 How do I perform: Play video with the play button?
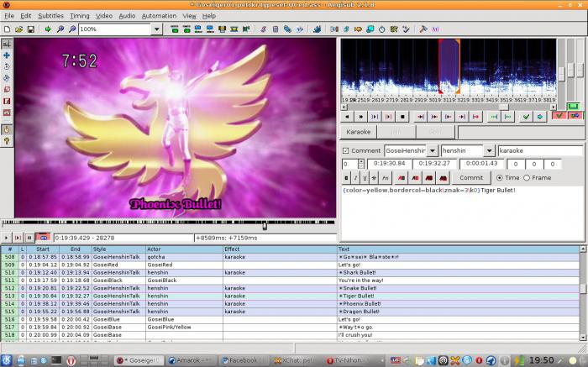click(6, 238)
